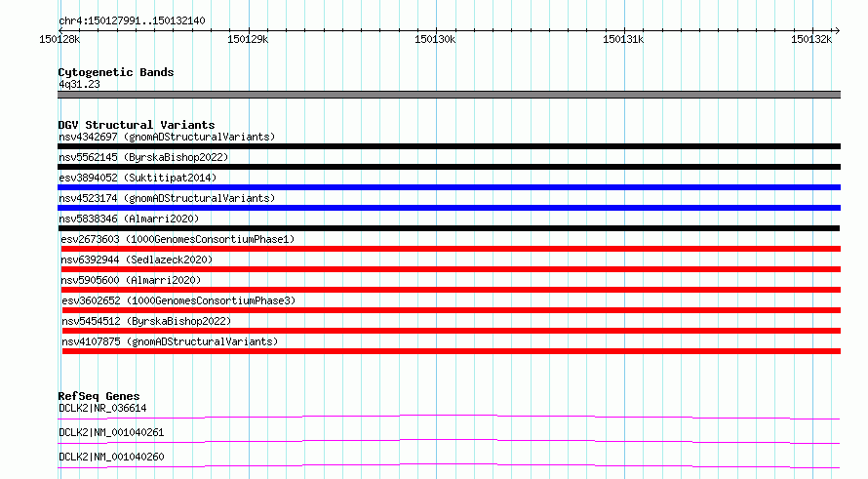This screenshot has height=479, width=868.
Task: Select the 4q31.23 band label
Action: pos(79,85)
